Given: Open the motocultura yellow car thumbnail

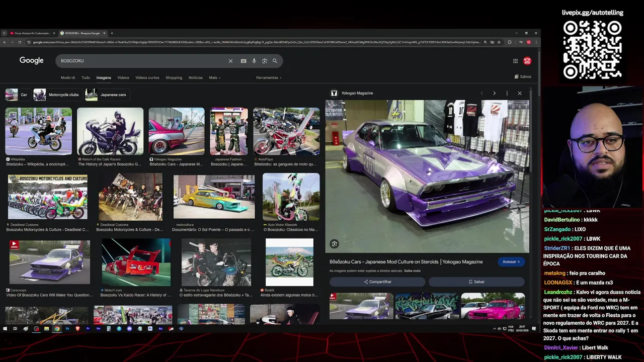Looking at the screenshot, I should click(214, 197).
